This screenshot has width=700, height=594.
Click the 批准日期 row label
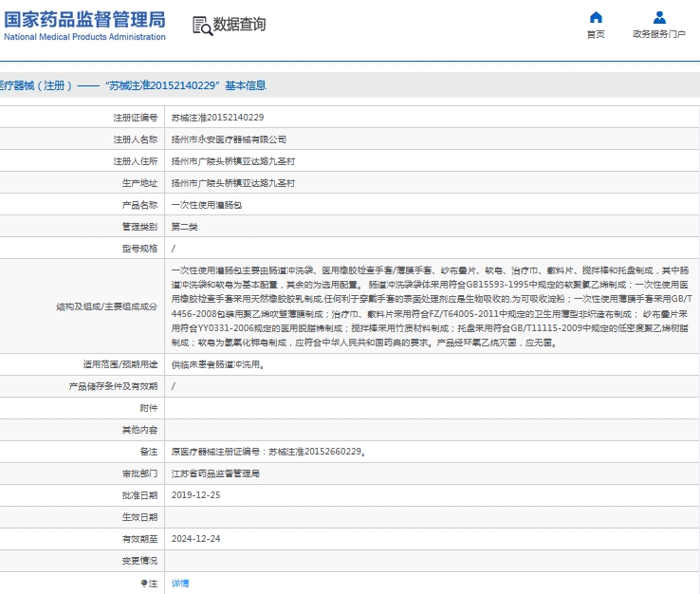(139, 495)
